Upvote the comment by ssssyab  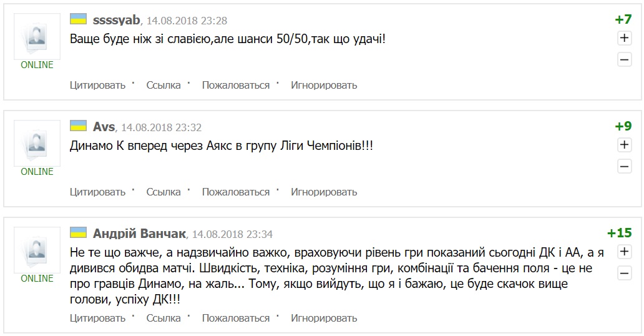click(624, 38)
